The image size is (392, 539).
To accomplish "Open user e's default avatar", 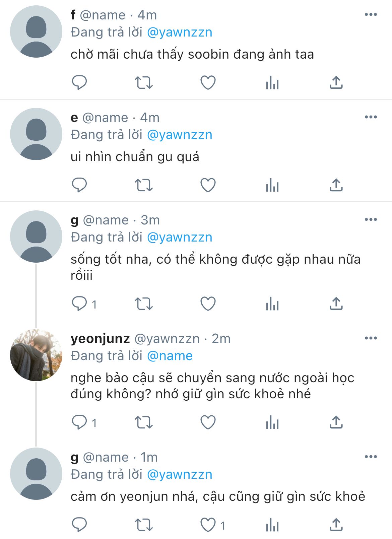I will click(x=36, y=134).
